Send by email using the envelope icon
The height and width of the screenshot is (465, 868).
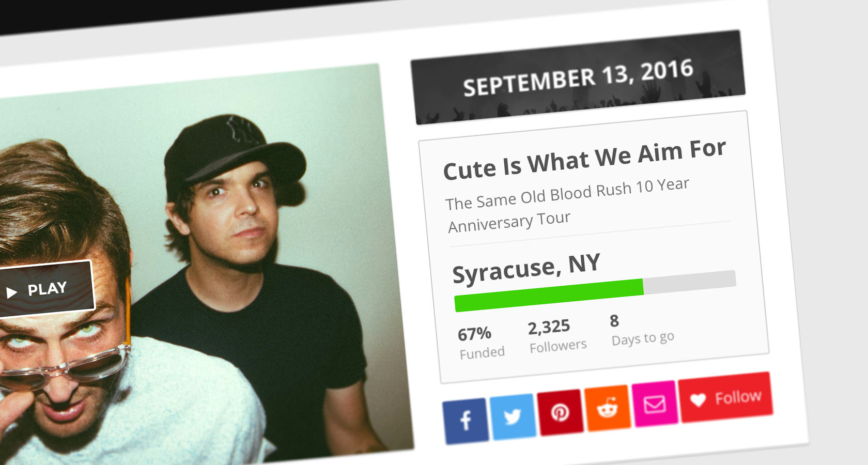coord(654,404)
